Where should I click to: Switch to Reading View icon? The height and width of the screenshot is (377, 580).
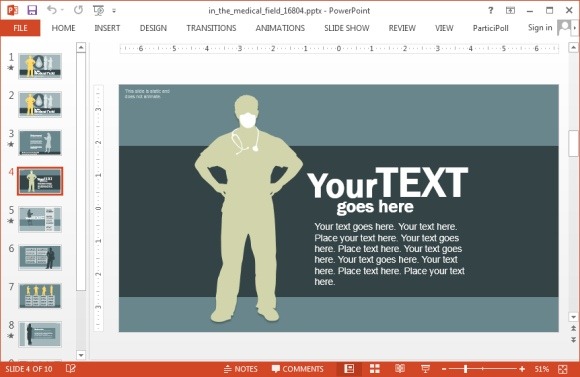[x=400, y=368]
